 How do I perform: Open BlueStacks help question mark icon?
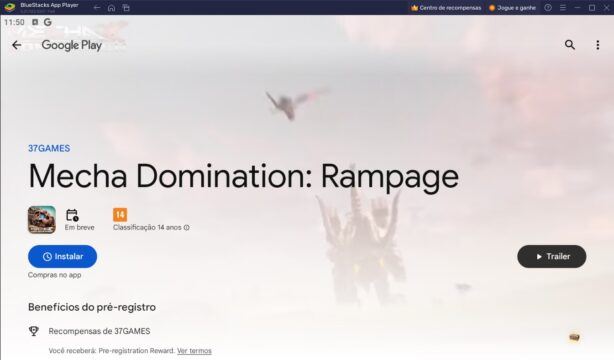pos(548,7)
